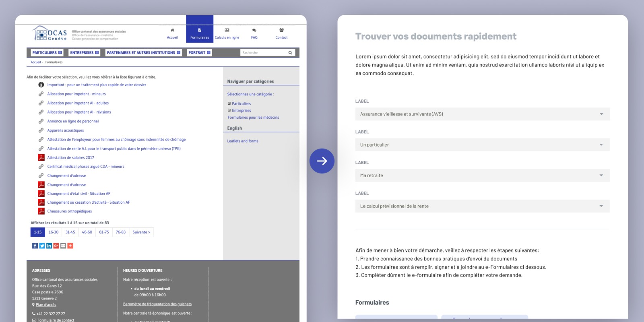Expand the Entreprises category
The image size is (644, 322).
coord(229,110)
